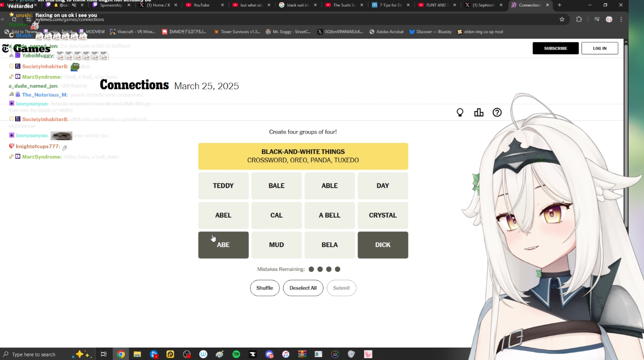Image resolution: width=644 pixels, height=360 pixels.
Task: Switch to the Sephiroth X tab
Action: (x=483, y=5)
